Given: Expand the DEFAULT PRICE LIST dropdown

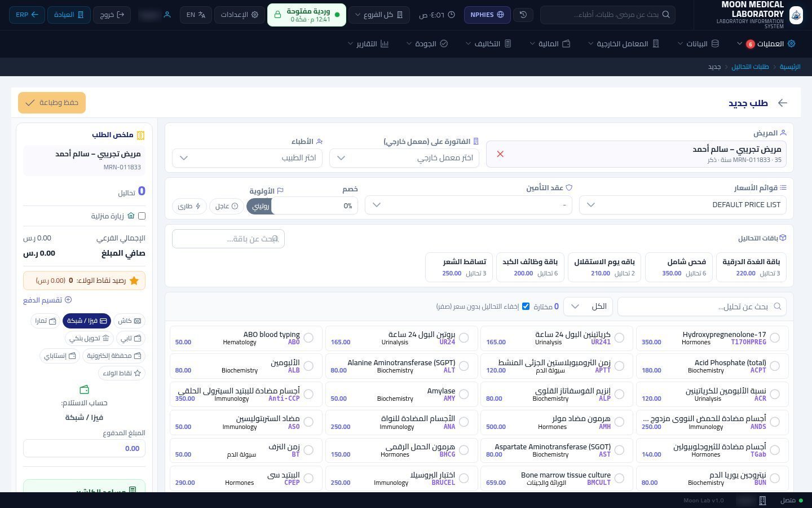Looking at the screenshot, I should pos(683,205).
